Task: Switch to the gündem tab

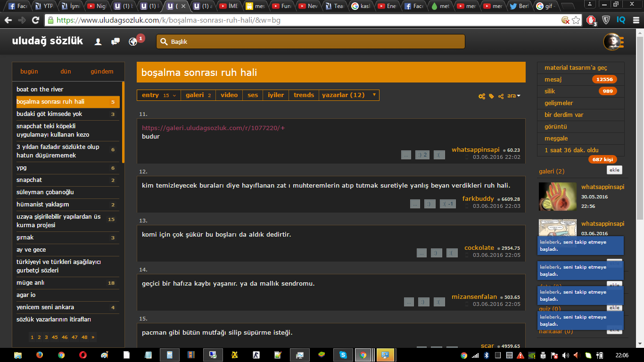Action: [102, 72]
